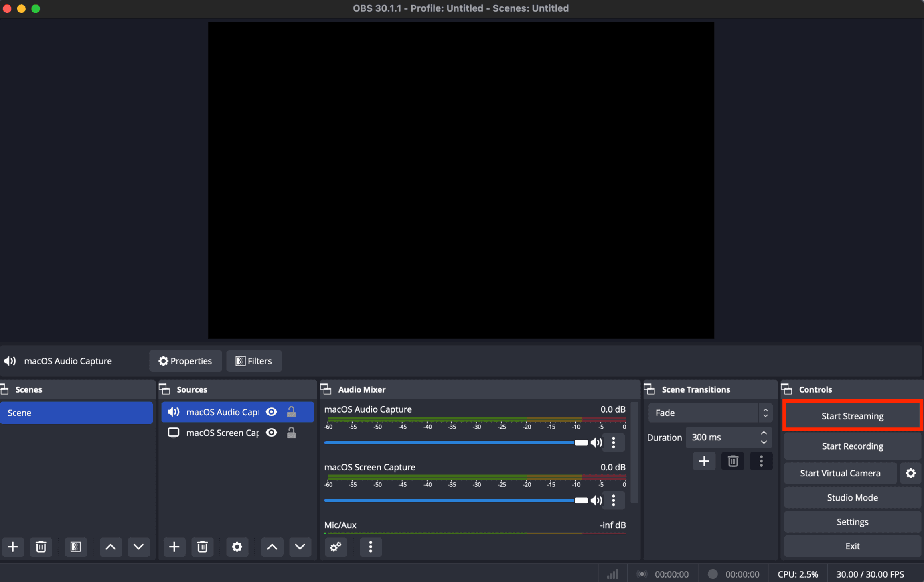Click the recording status circle icon

coord(713,574)
